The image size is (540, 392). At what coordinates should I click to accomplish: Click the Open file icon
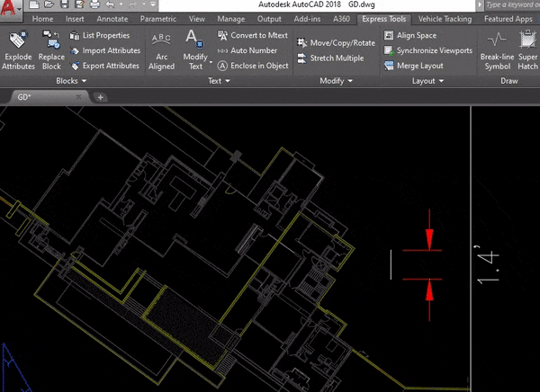(49, 4)
